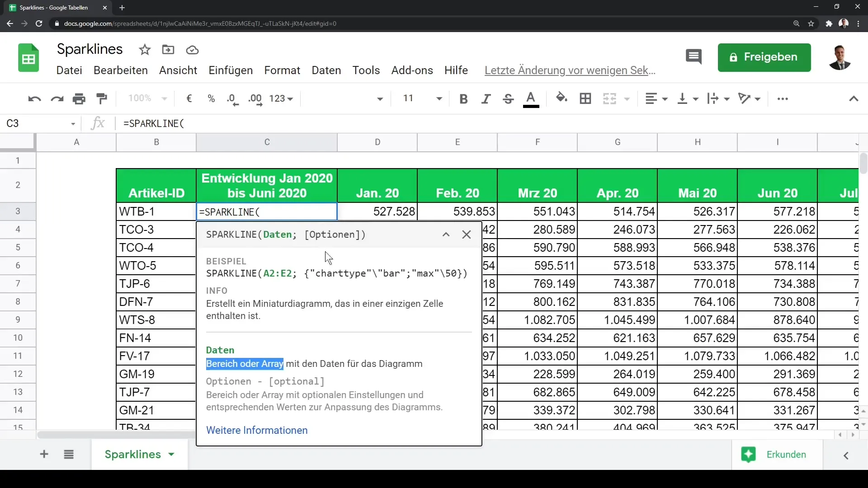Open Weitere Informationen link

(257, 430)
